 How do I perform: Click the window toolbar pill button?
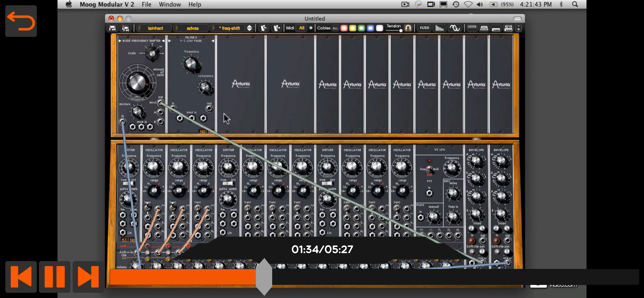tap(517, 18)
